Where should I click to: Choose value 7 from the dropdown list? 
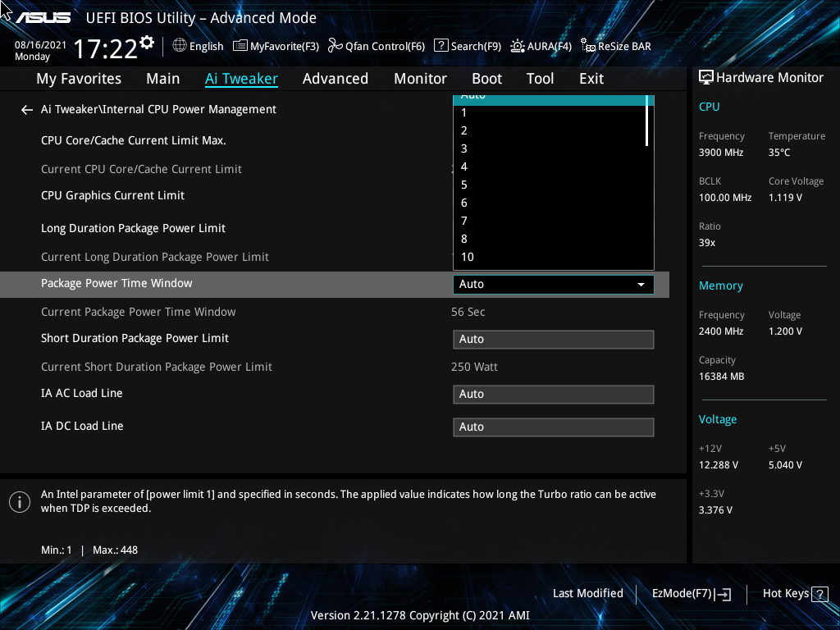pos(550,221)
